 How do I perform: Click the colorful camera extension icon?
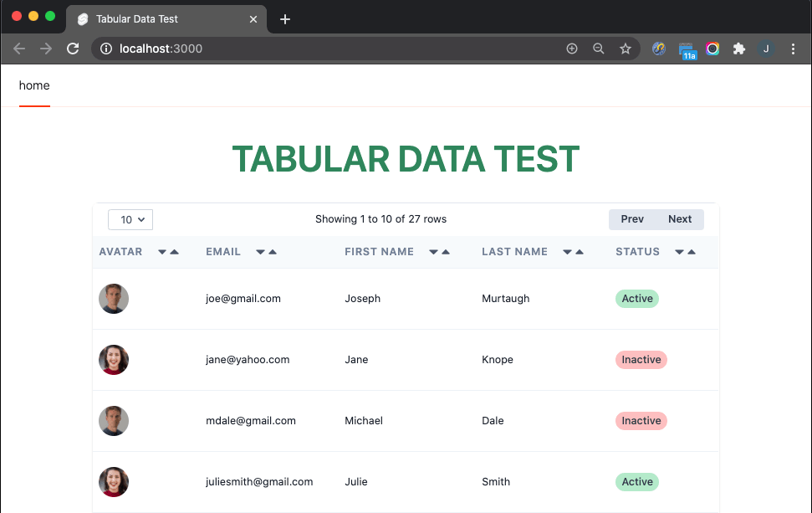pos(712,49)
